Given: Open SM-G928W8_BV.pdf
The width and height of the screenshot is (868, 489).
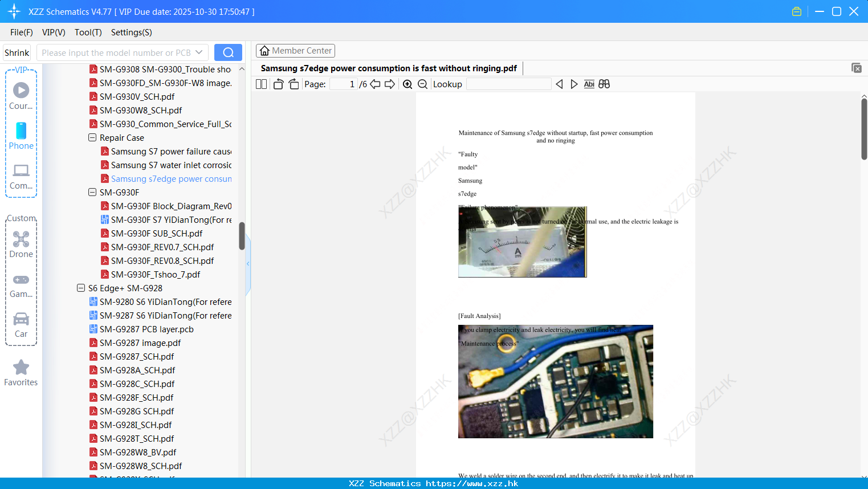Looking at the screenshot, I should click(133, 453).
